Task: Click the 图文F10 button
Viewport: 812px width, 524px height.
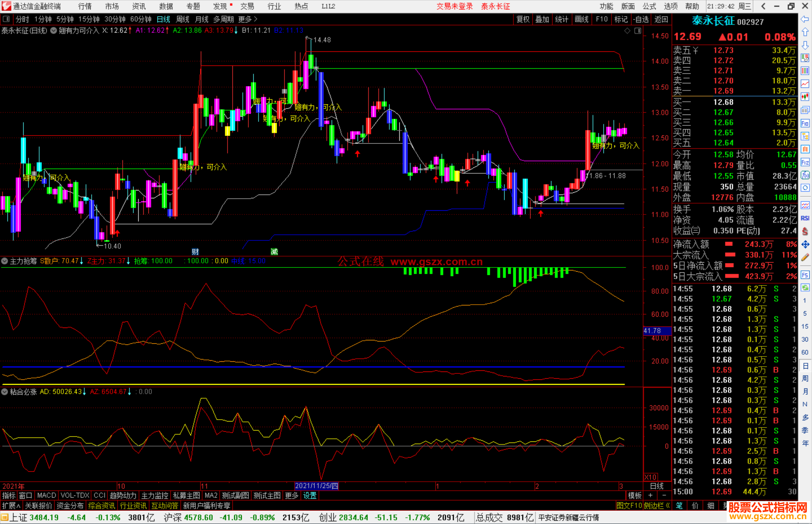Action: pos(629,506)
